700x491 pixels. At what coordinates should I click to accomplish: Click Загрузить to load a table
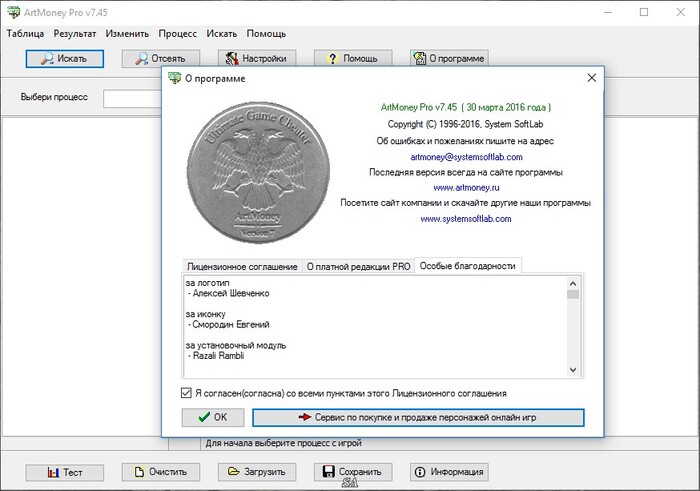[257, 472]
